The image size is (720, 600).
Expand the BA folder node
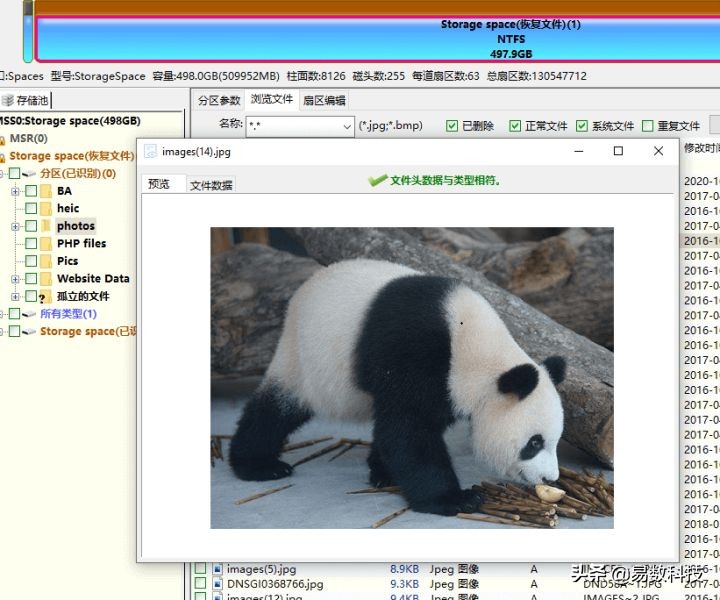tap(15, 191)
